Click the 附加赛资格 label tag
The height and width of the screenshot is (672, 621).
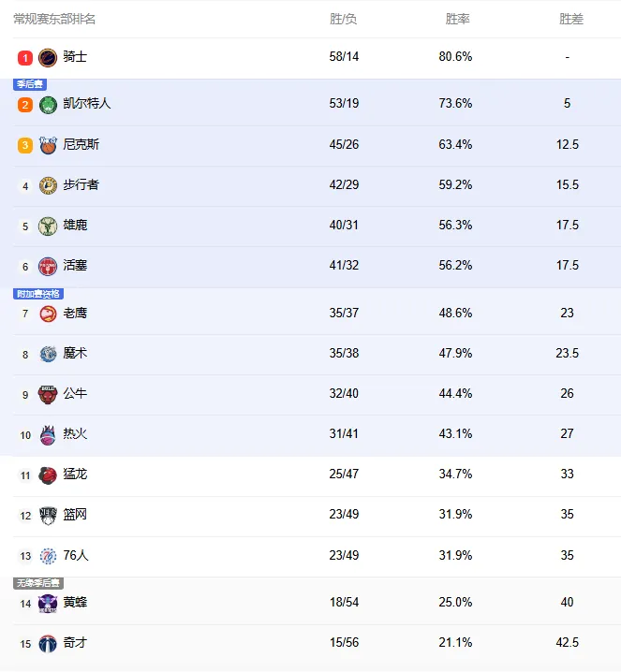pos(38,294)
